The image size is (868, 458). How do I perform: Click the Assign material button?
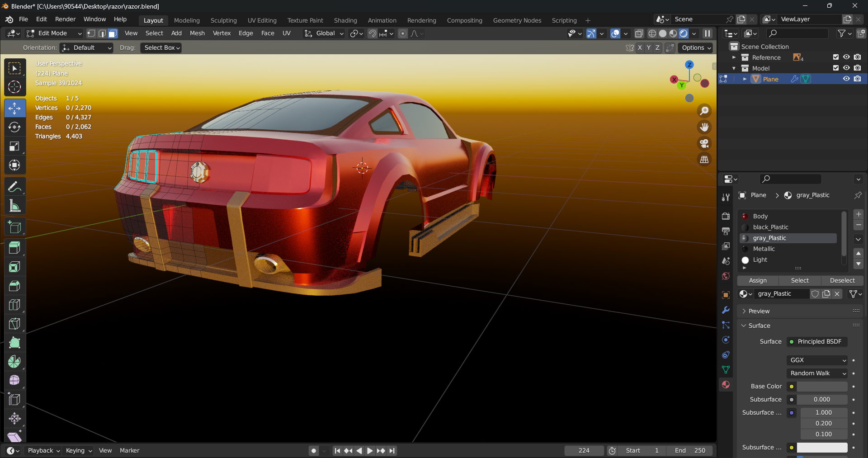tap(758, 280)
